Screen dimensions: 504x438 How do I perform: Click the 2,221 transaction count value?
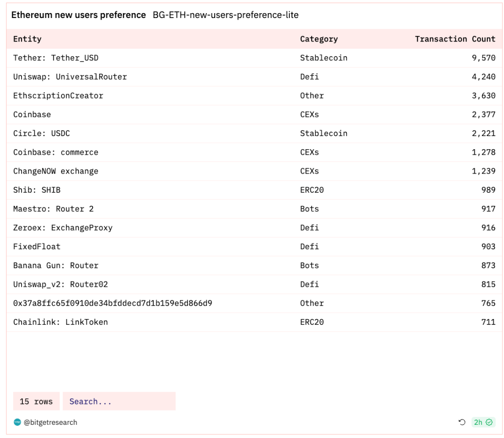point(484,133)
